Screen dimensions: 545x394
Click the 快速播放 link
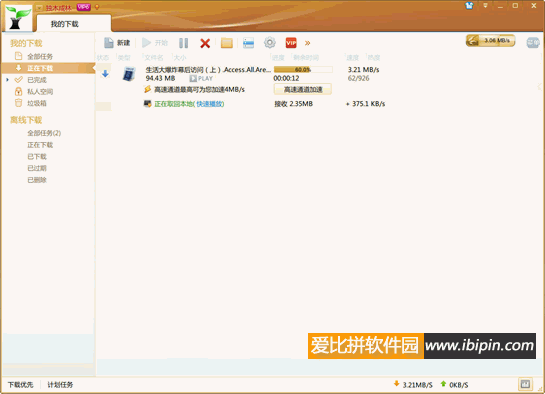pos(209,104)
